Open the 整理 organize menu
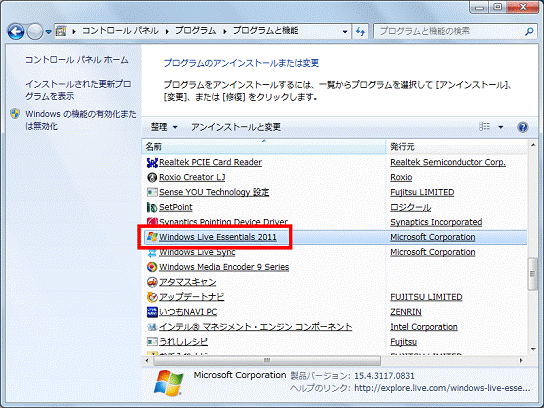The width and height of the screenshot is (544, 408). tap(164, 127)
